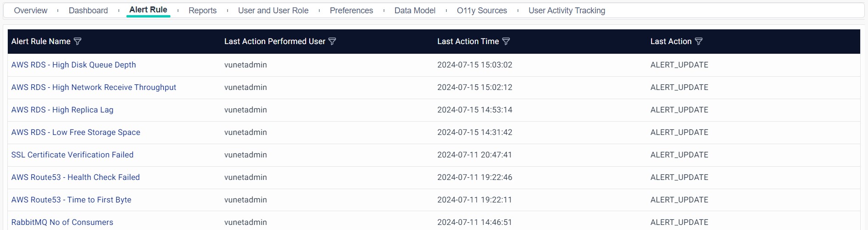Switch to the Preferences tab
This screenshot has width=868, height=230.
click(x=351, y=11)
